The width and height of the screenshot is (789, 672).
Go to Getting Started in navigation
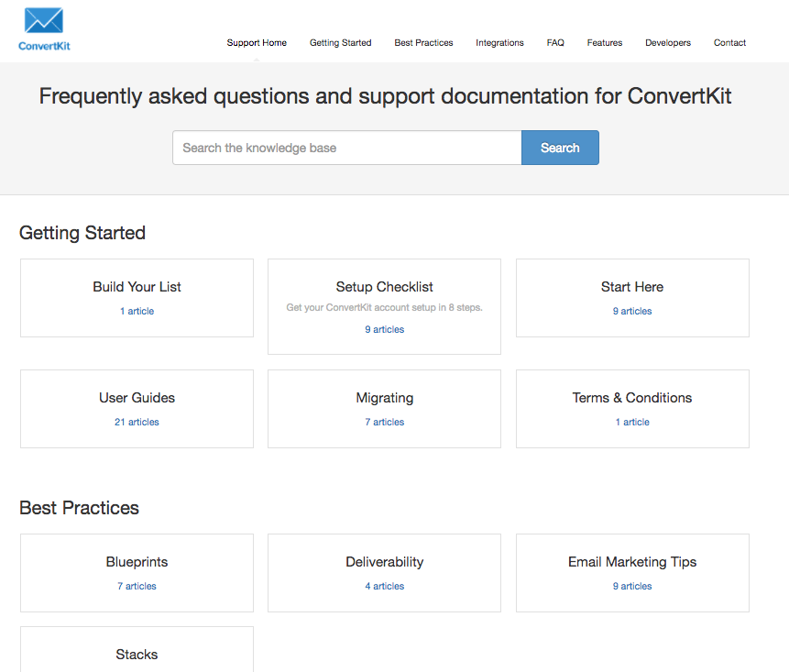340,43
